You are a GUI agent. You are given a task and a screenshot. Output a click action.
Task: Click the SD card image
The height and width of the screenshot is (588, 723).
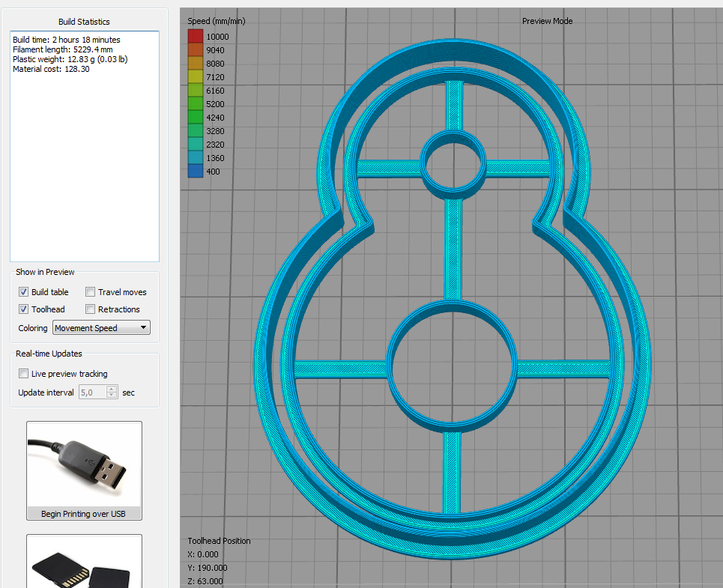pos(84,563)
